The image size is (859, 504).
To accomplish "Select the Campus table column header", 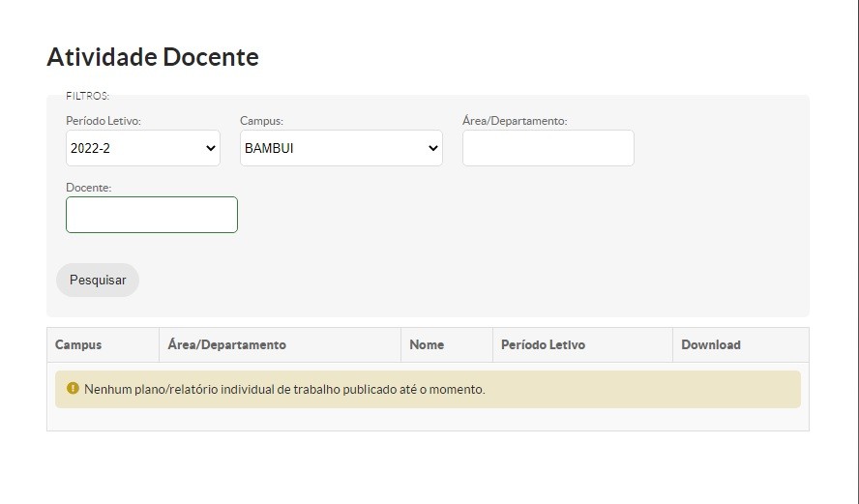I will tap(78, 344).
